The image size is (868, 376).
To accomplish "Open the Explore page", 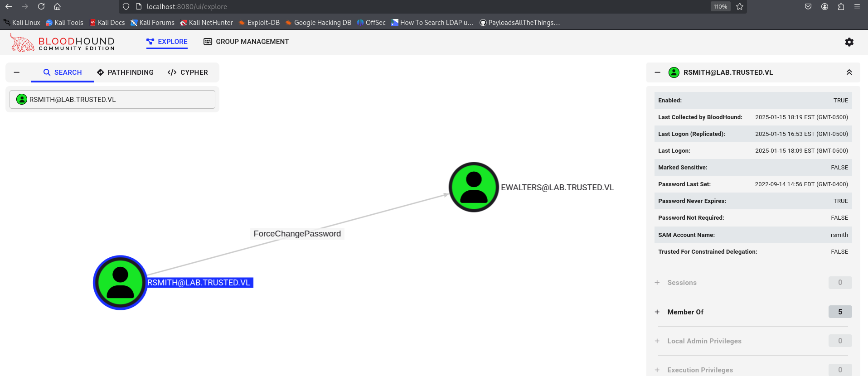I will [x=167, y=42].
